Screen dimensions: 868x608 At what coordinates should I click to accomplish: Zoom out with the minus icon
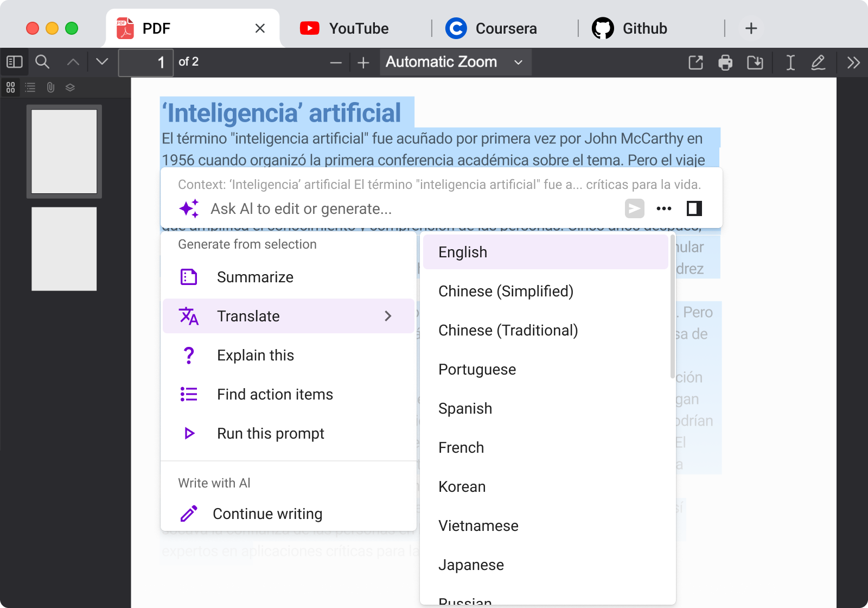click(x=336, y=63)
